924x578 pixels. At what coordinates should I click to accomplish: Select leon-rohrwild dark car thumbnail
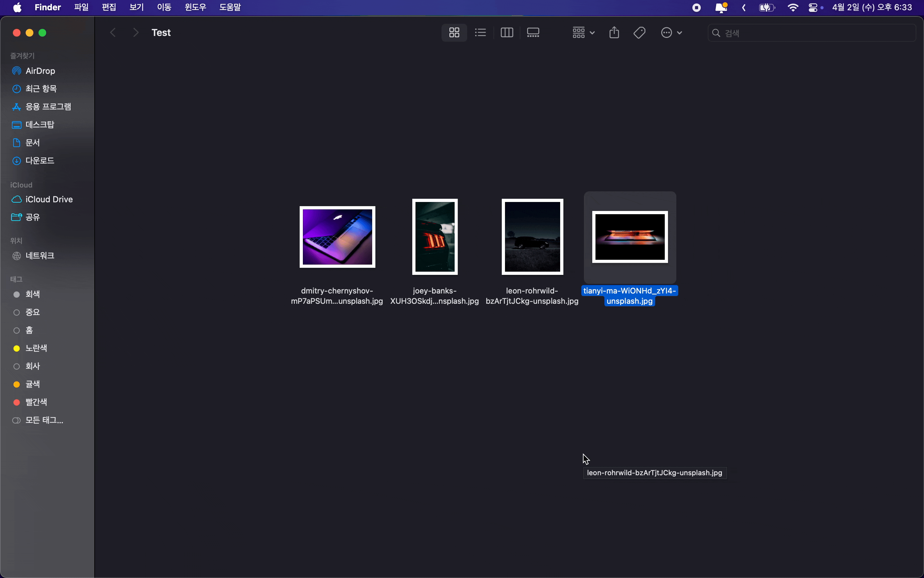532,237
